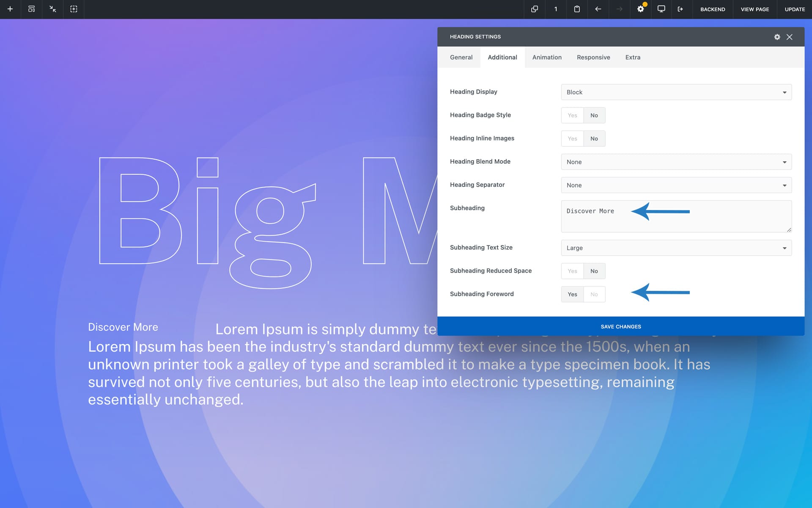Click the 'Discover More' subheading on canvas
The width and height of the screenshot is (812, 508).
click(123, 327)
